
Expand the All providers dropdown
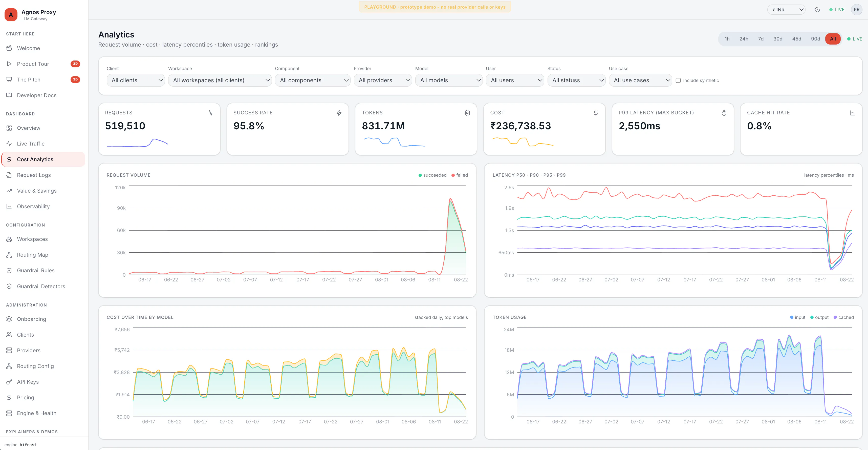click(382, 80)
